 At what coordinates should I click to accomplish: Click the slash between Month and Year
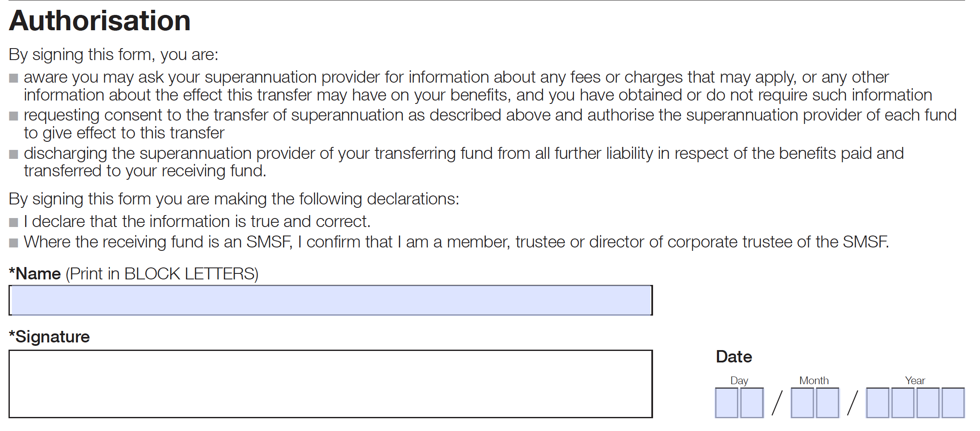[853, 403]
